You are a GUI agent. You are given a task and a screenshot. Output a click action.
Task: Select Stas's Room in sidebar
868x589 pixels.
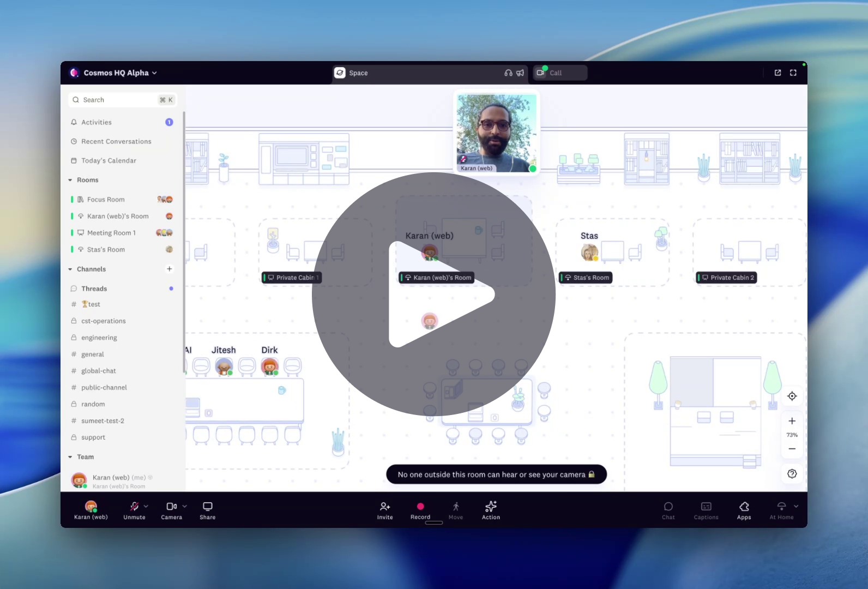pyautogui.click(x=122, y=249)
